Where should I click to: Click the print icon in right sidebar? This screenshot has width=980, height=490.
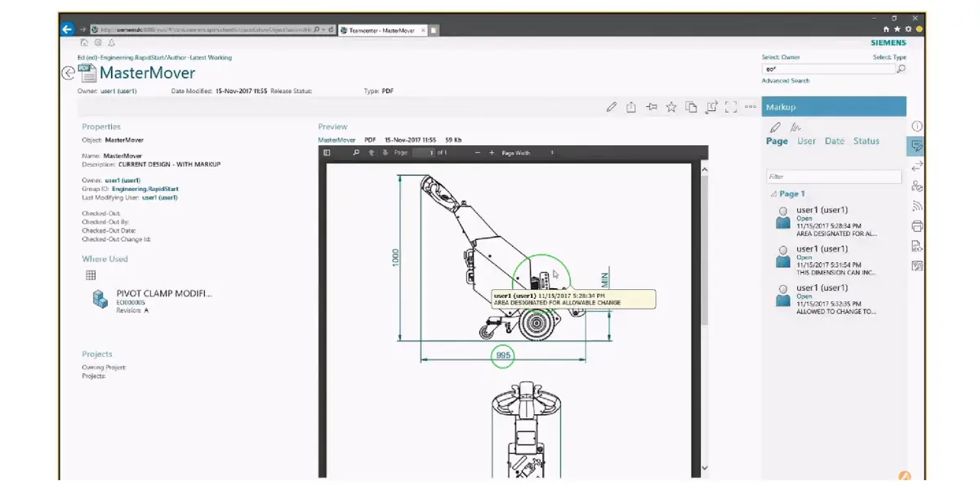pyautogui.click(x=917, y=226)
